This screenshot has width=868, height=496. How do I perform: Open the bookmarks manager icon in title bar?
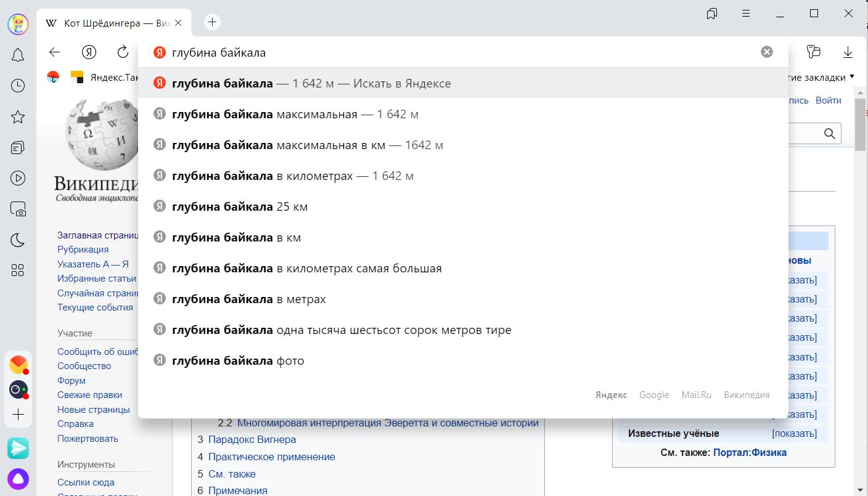(x=712, y=14)
